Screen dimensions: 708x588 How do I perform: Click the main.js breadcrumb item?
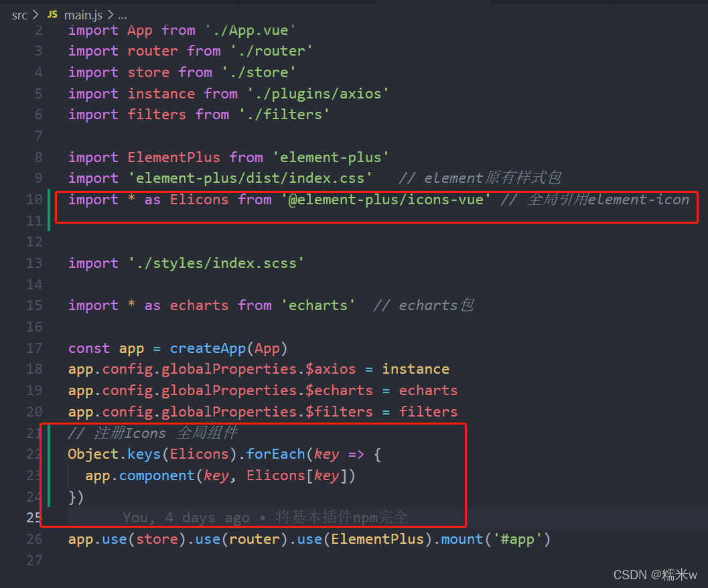click(83, 15)
